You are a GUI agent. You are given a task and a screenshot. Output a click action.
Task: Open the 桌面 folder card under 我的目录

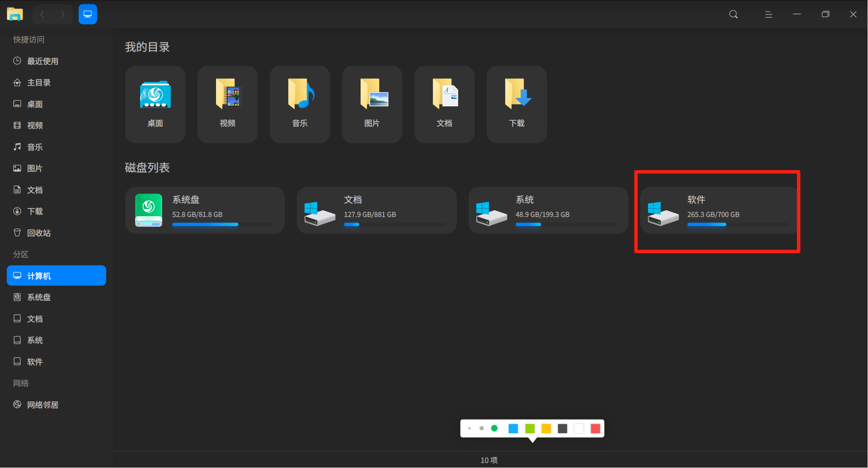[x=155, y=104]
